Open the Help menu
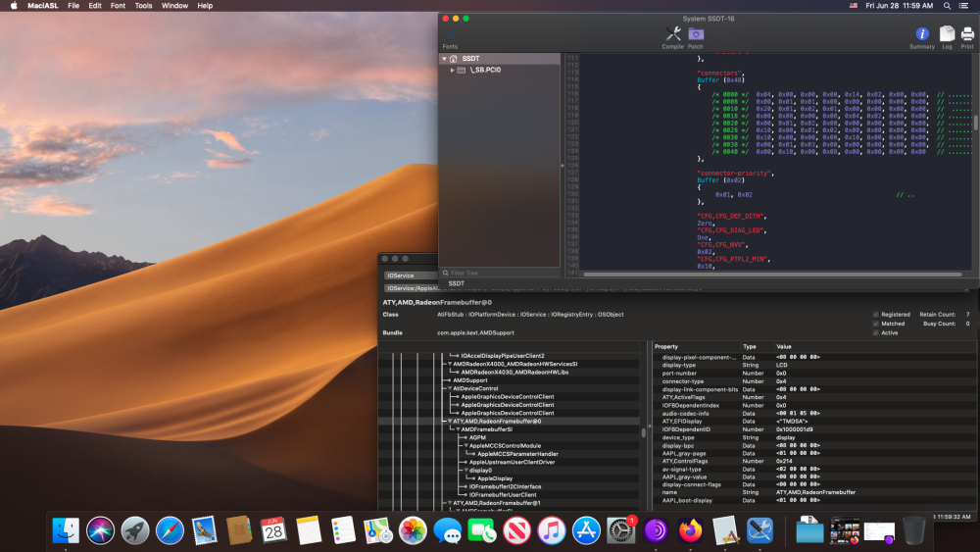Screen dimensions: 980x552 [205, 6]
